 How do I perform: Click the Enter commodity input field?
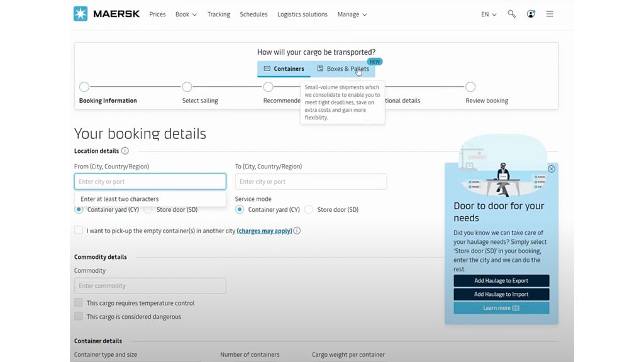(x=150, y=285)
